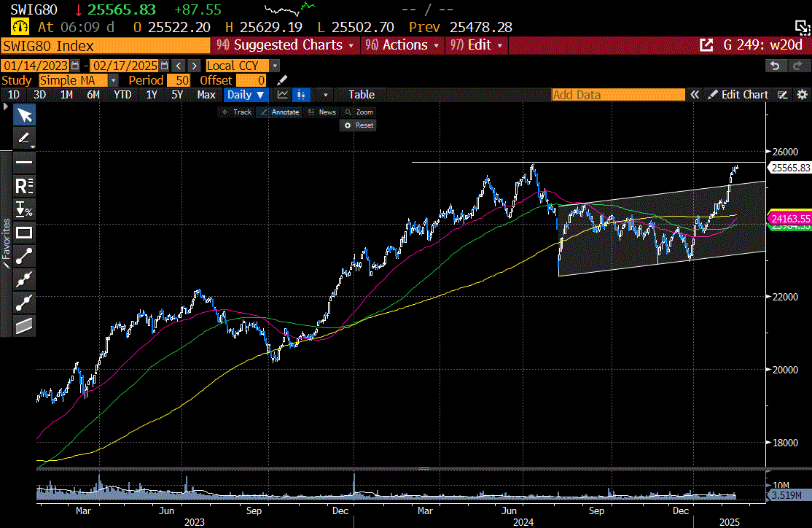
Task: Choose the pencil annotation drawing tool
Action: pos(24,139)
